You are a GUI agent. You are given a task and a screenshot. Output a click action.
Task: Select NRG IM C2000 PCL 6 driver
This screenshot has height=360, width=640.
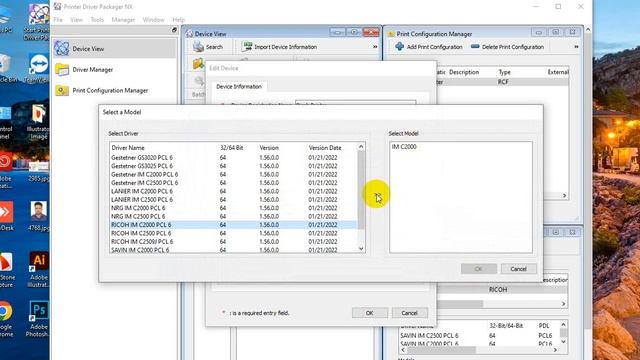233,208
